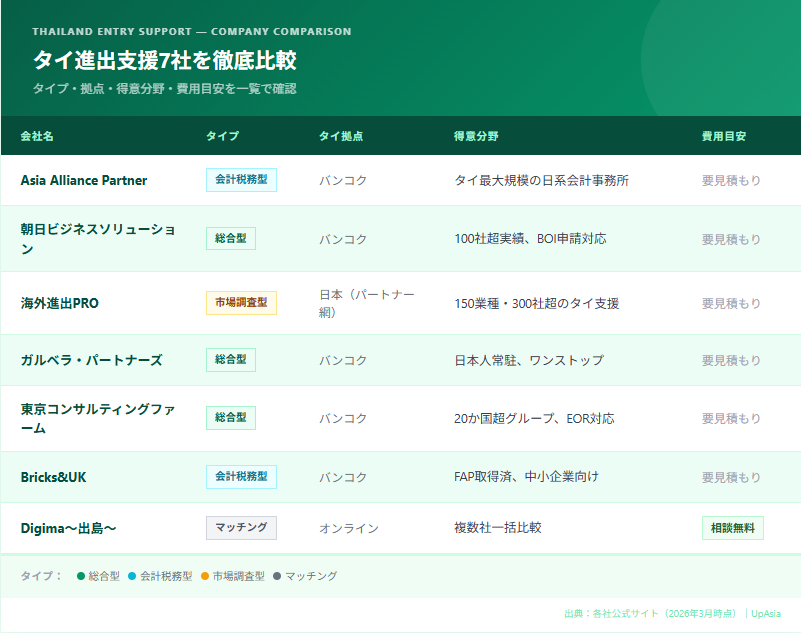The width and height of the screenshot is (801, 633).
Task: Click 会計税務型 badge in Bricks&UK row
Action: 241,477
